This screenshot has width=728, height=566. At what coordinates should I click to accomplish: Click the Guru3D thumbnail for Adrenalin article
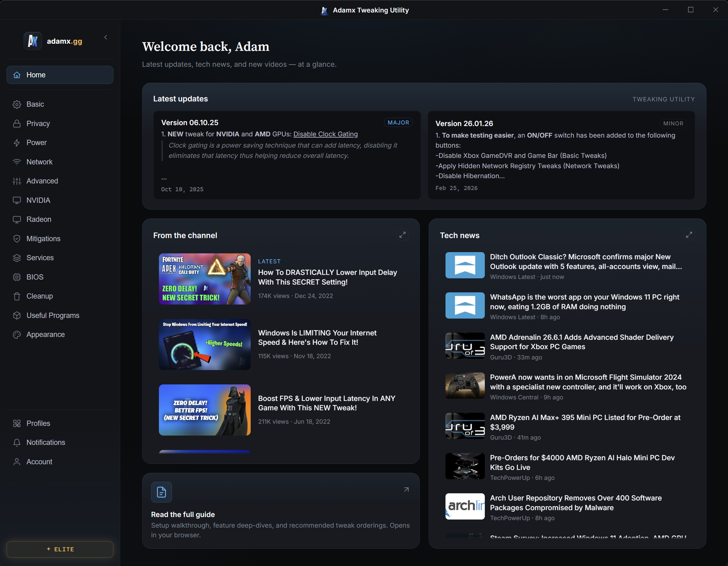pos(465,346)
